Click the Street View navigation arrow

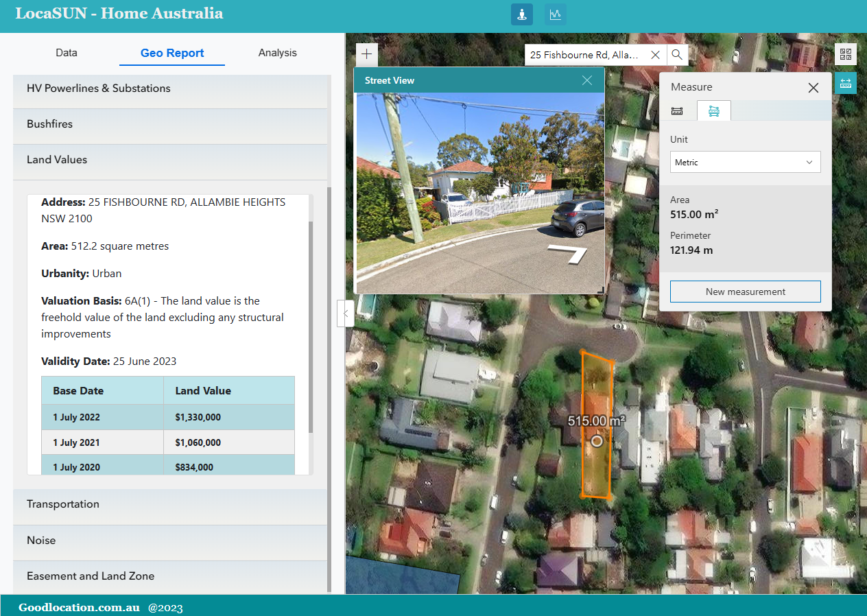(x=569, y=254)
